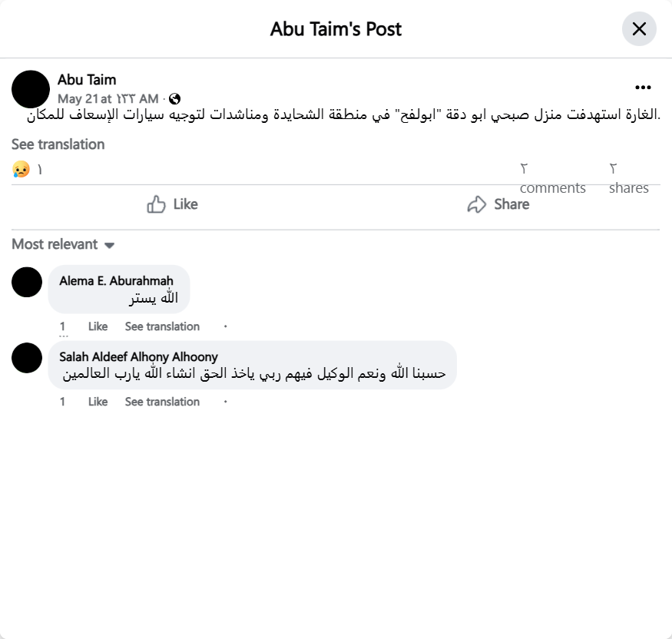View the post's comments count

(x=552, y=179)
